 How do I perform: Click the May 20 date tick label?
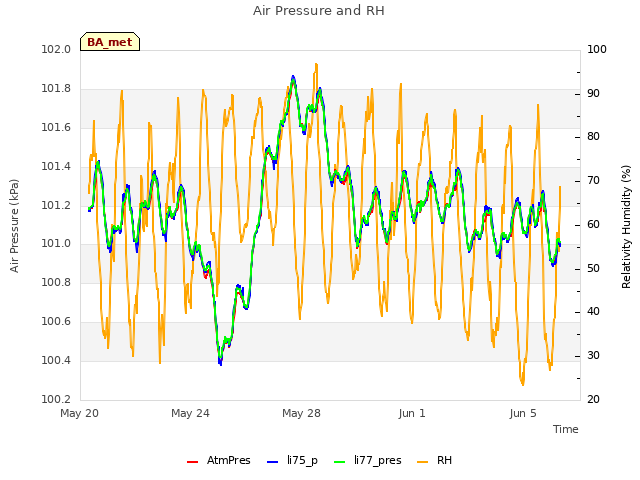(79, 413)
